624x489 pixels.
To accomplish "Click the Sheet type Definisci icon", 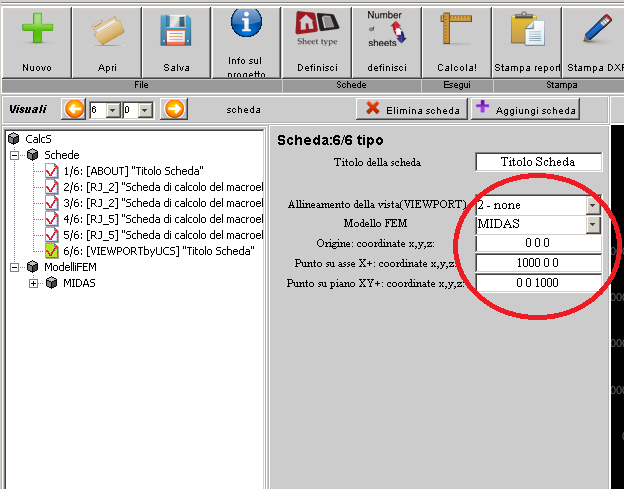I will 317,28.
